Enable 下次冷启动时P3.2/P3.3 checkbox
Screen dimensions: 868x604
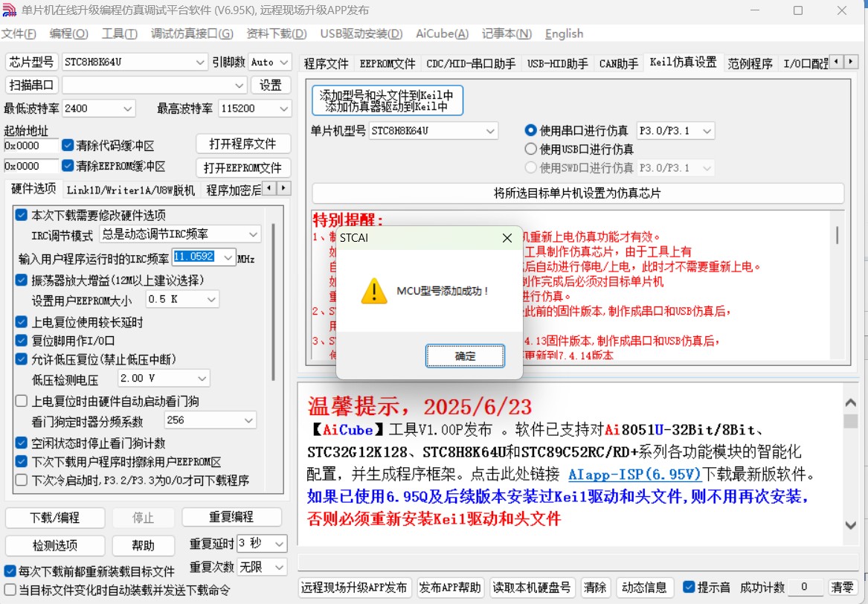[21, 480]
